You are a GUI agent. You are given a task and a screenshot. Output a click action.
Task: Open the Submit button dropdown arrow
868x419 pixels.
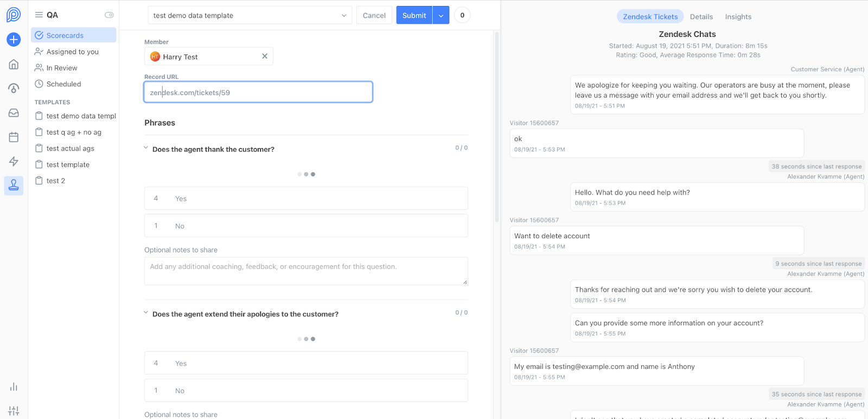pyautogui.click(x=441, y=15)
